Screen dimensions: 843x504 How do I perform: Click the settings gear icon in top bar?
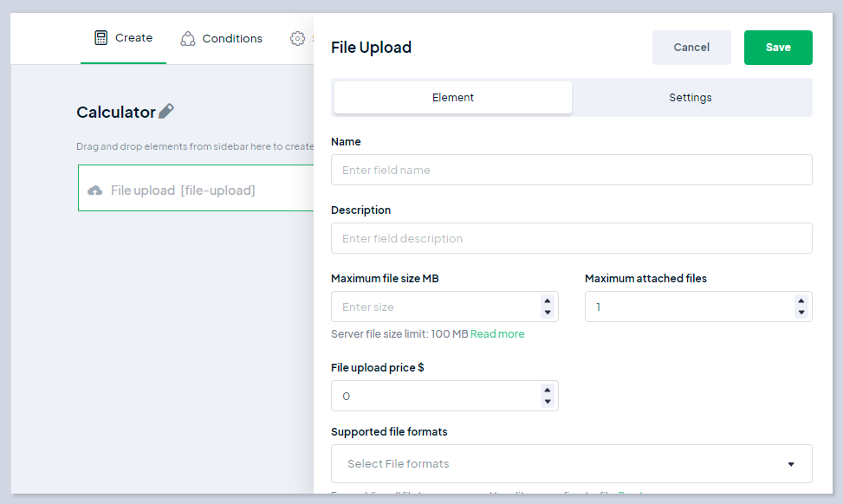298,39
